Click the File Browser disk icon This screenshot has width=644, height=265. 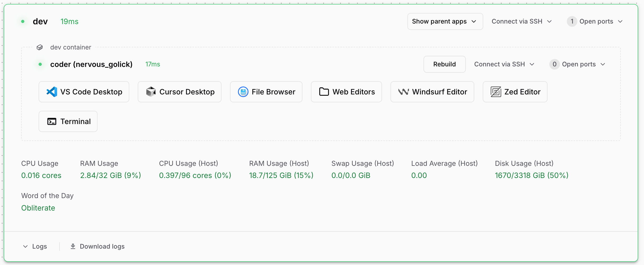click(243, 92)
